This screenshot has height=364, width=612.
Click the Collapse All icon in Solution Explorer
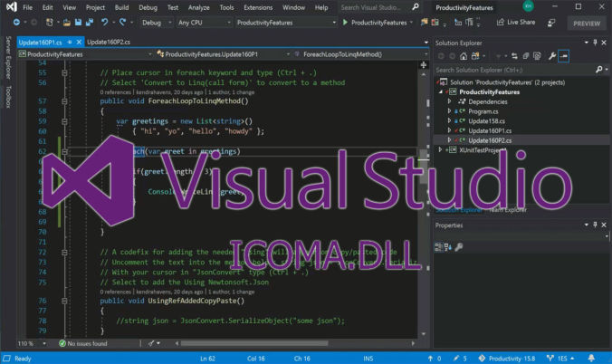click(x=526, y=56)
